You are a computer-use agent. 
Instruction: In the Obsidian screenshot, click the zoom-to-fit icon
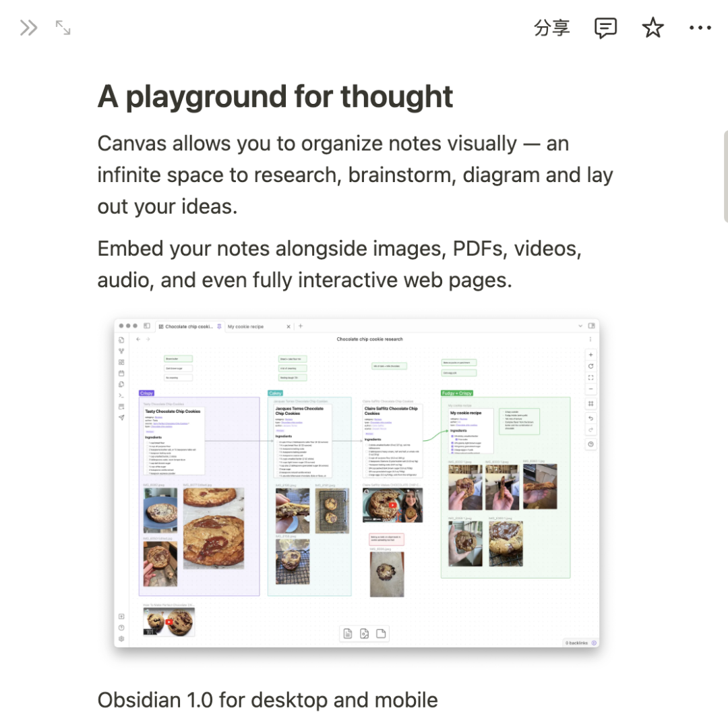click(590, 378)
